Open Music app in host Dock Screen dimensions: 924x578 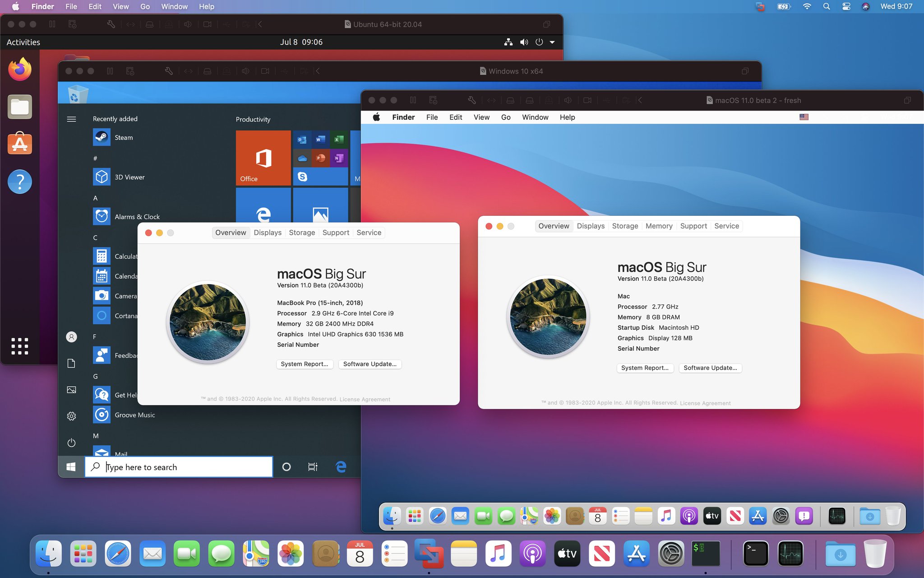pyautogui.click(x=498, y=553)
